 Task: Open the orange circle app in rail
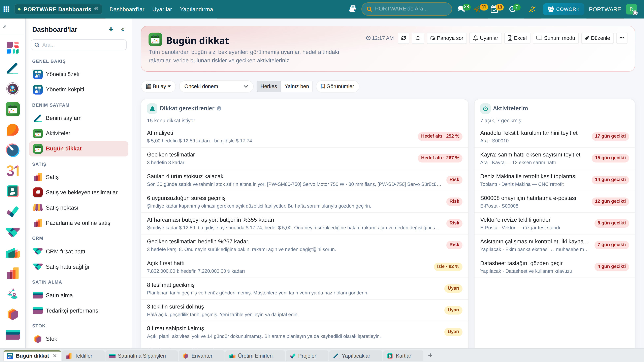pos(12,130)
